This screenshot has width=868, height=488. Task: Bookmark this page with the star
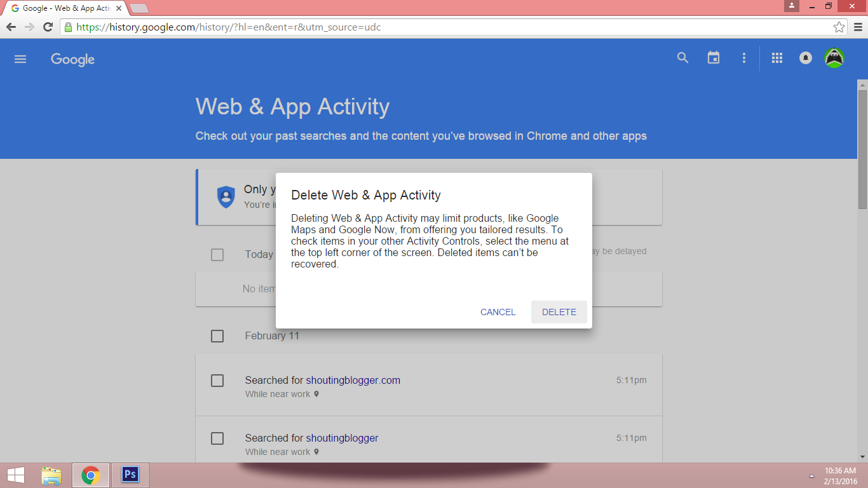point(839,27)
